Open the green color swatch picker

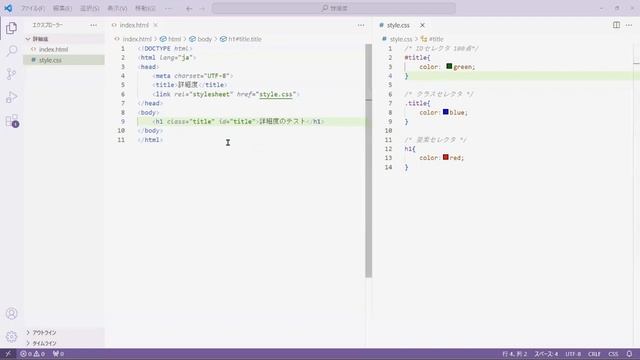pos(449,66)
